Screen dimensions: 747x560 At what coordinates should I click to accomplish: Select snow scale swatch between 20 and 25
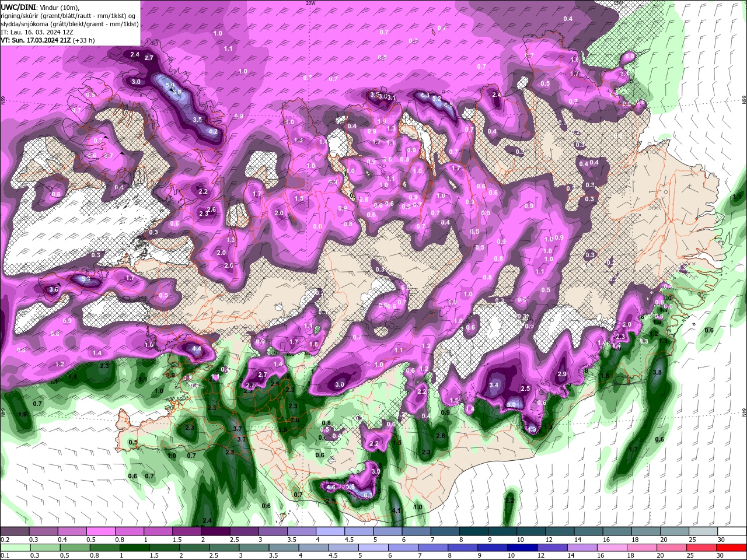675,531
